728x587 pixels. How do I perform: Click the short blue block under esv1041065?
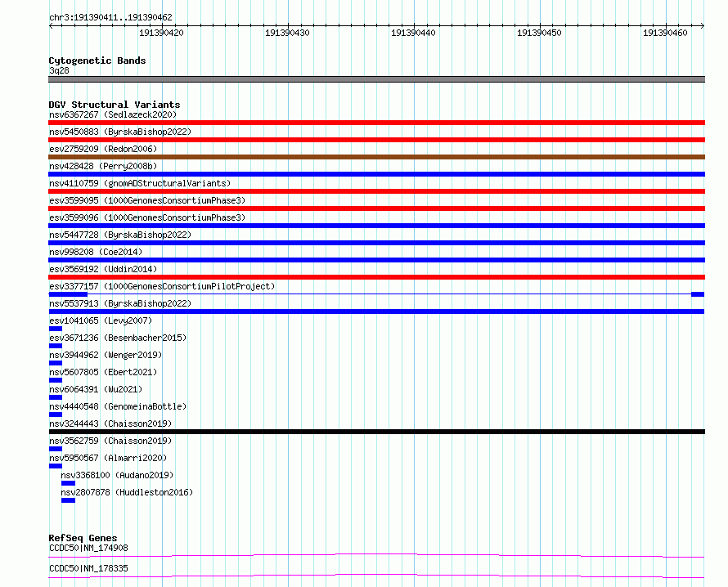(56, 329)
